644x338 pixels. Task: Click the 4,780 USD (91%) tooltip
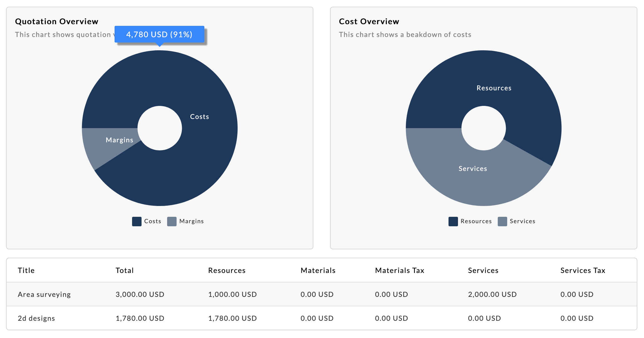click(x=159, y=34)
